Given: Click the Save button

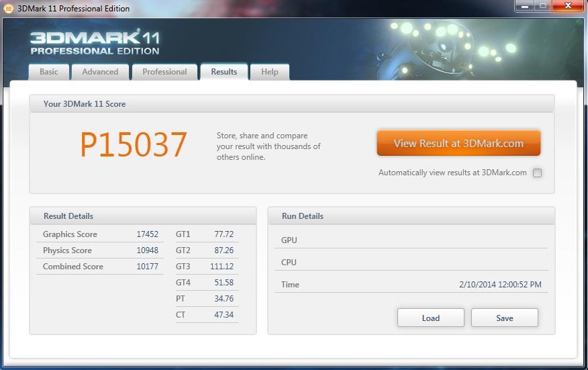Looking at the screenshot, I should 504,318.
